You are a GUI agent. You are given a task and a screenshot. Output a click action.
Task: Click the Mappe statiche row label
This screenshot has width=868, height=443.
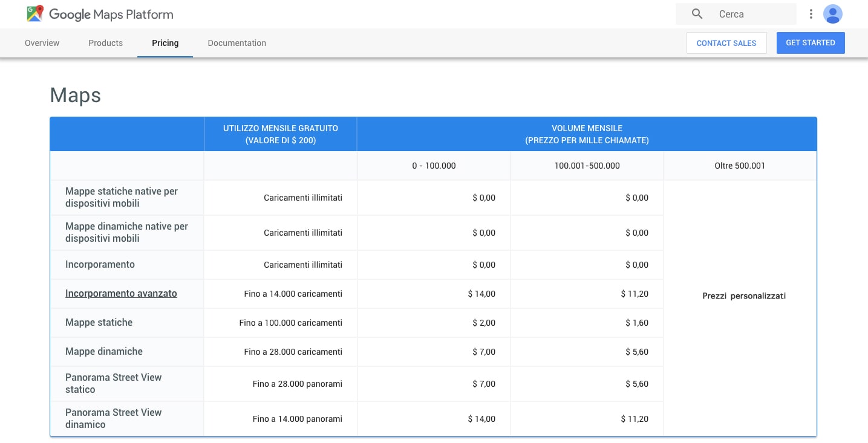point(99,323)
